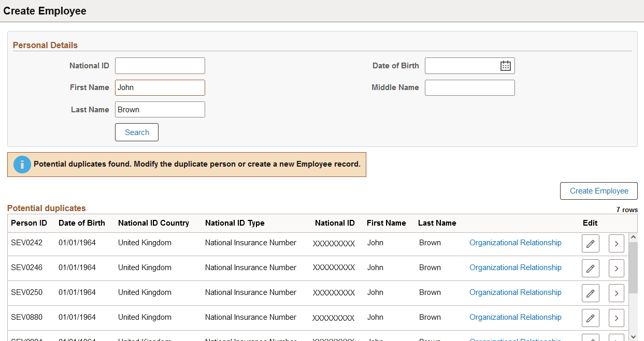
Task: Click the National ID input field
Action: [160, 65]
